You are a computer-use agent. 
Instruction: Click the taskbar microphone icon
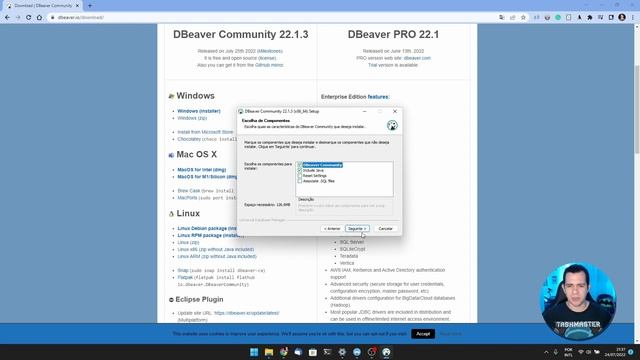556,352
